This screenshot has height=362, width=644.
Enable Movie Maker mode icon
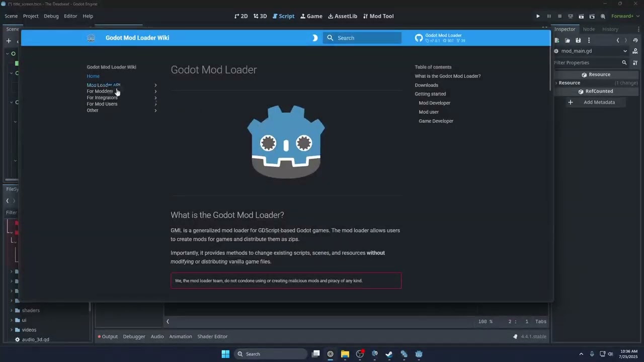603,16
